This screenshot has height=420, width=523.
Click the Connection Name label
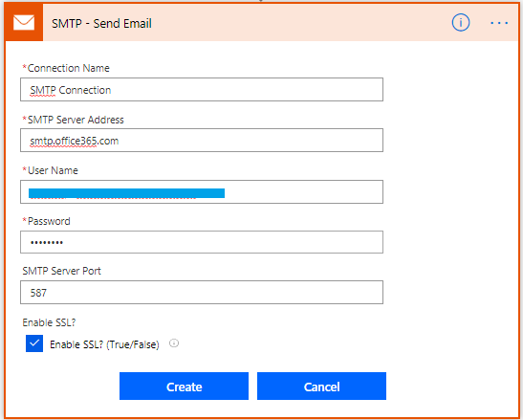66,68
